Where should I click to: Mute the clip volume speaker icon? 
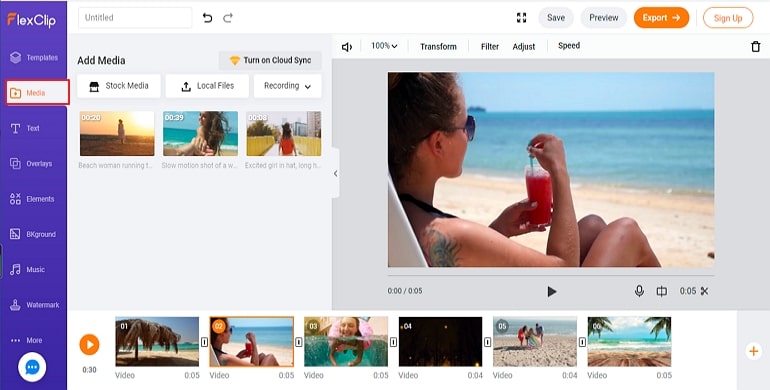347,47
